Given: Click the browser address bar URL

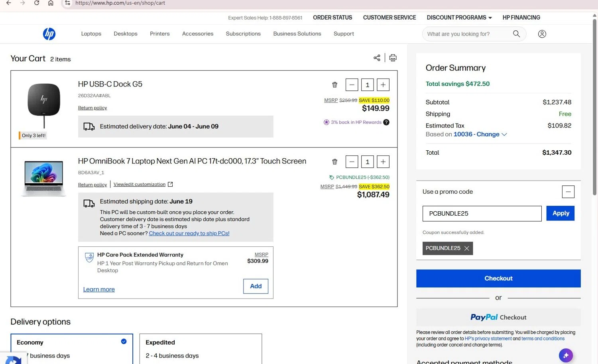Looking at the screenshot, I should (x=120, y=3).
